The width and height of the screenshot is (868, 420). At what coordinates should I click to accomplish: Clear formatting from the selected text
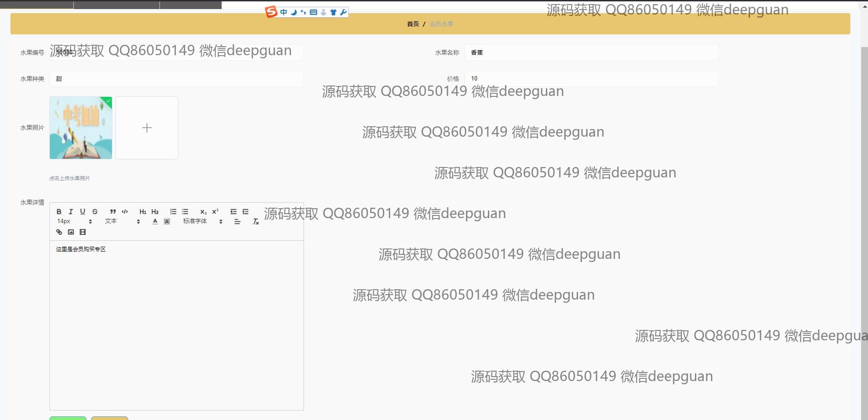tap(256, 221)
